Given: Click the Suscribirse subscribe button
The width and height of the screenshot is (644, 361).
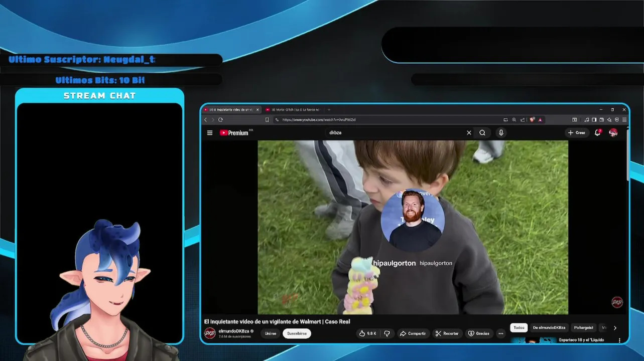Looking at the screenshot, I should coord(297,333).
